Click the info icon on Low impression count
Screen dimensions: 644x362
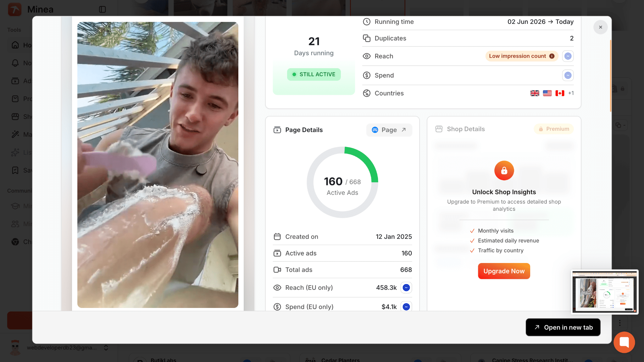click(x=552, y=56)
